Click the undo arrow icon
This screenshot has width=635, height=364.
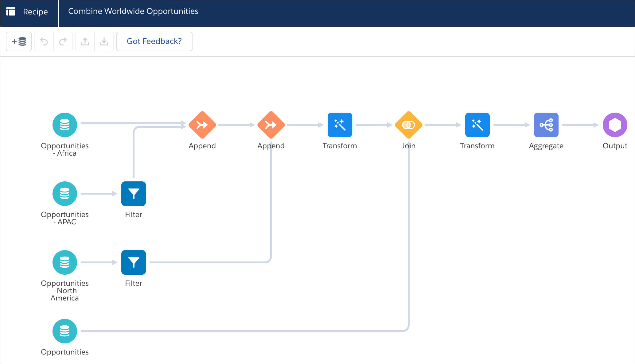[x=44, y=41]
